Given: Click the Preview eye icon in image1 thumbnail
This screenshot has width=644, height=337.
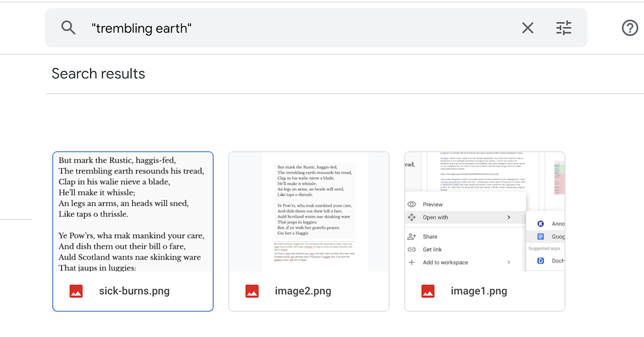Looking at the screenshot, I should tap(412, 205).
